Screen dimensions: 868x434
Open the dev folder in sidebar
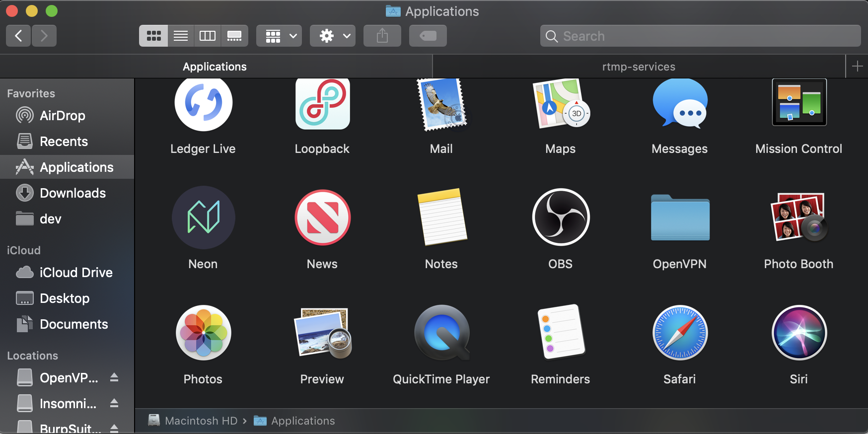(67, 219)
